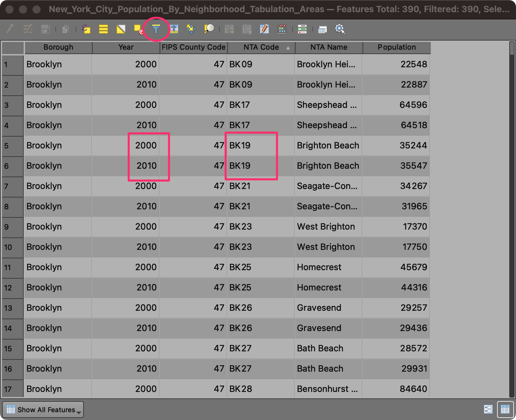
Task: Click the NTA Code column header
Action: click(261, 47)
